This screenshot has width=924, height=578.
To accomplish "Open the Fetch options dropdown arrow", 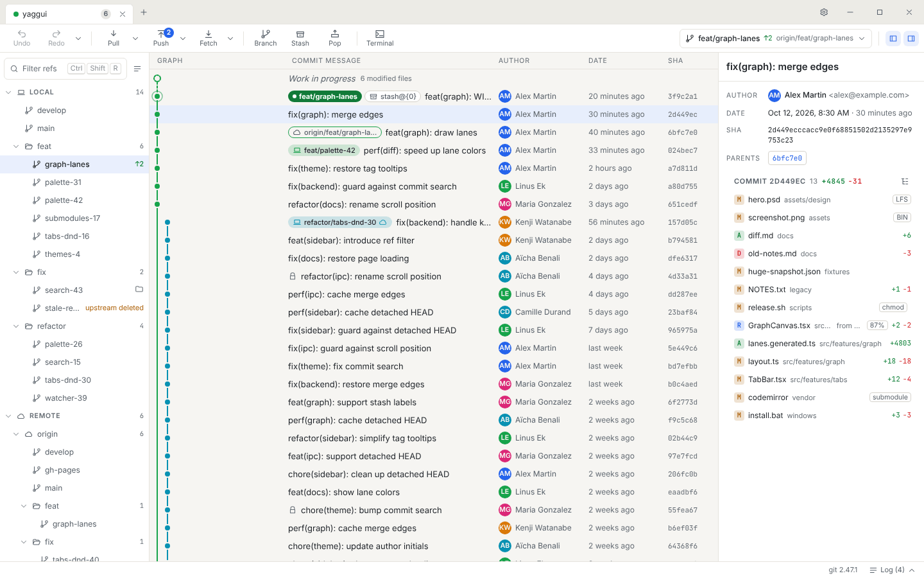I will (x=230, y=39).
